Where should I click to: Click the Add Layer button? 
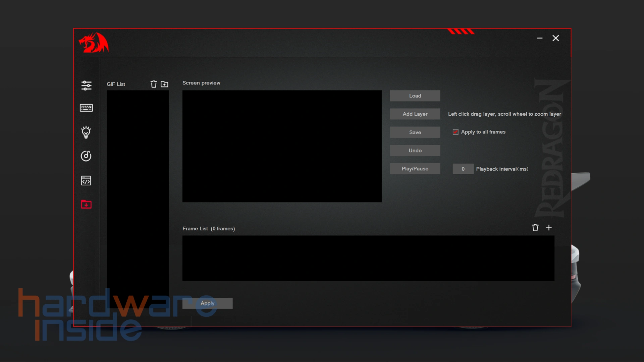(415, 114)
